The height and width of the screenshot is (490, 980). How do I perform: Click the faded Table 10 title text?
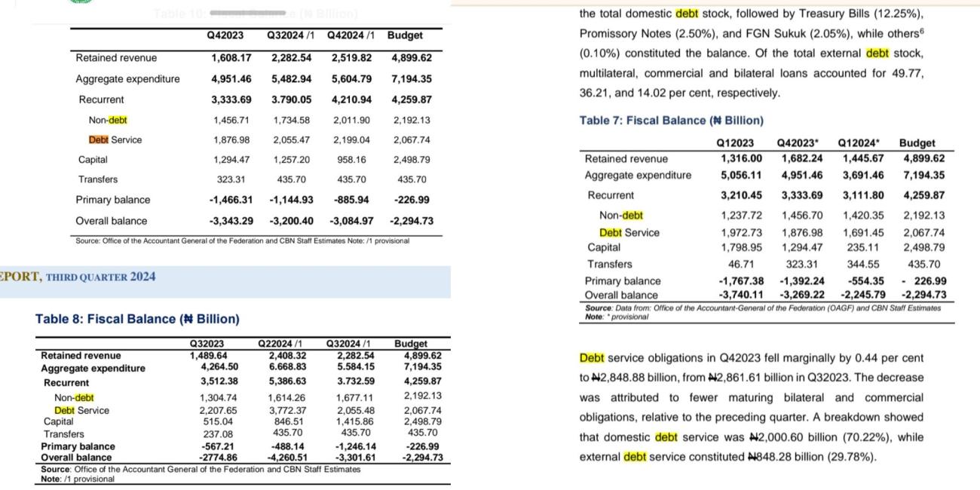coord(256,14)
